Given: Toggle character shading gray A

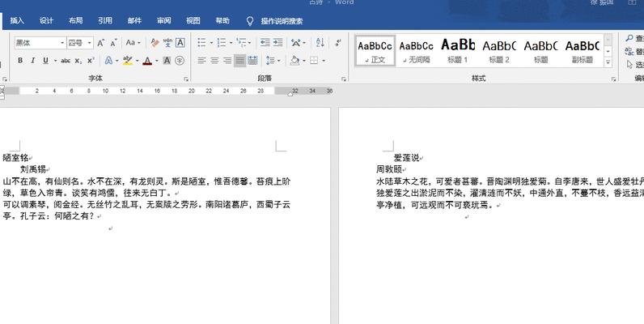Looking at the screenshot, I should (167, 61).
